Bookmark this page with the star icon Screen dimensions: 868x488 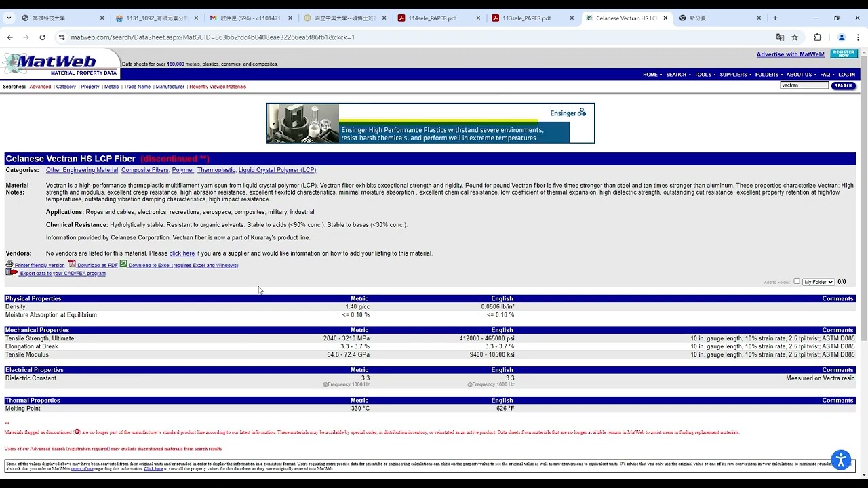[795, 37]
